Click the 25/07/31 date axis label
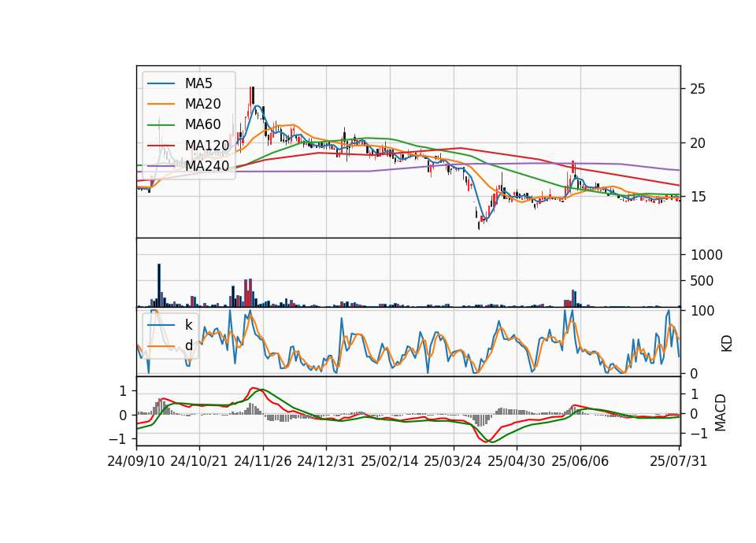Viewport: 756px width, 543px height. (x=678, y=461)
